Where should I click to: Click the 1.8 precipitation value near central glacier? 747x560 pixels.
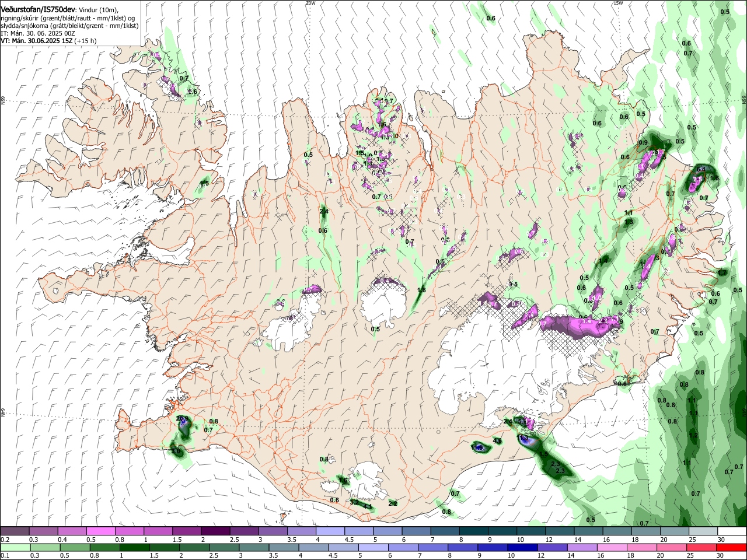[x=422, y=290]
